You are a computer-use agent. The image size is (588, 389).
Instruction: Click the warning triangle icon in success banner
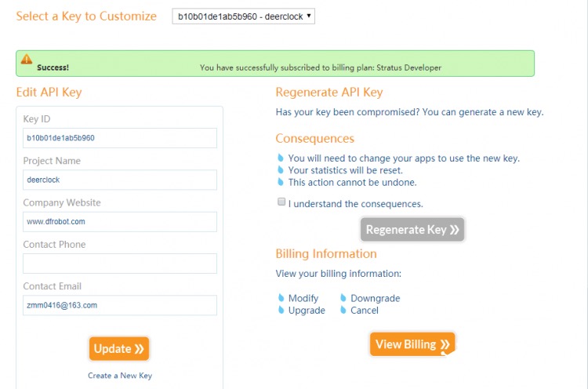click(x=27, y=60)
